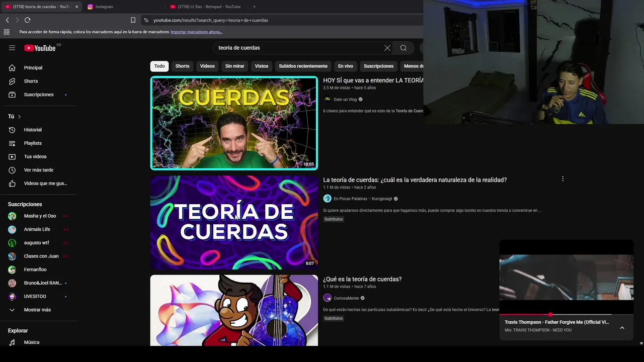Switch to the Lil Xan - Betrayed tab
The image size is (644, 362).
coord(206,7)
